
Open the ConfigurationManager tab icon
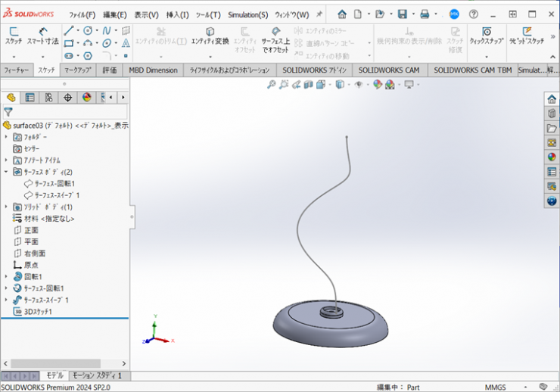[48, 98]
